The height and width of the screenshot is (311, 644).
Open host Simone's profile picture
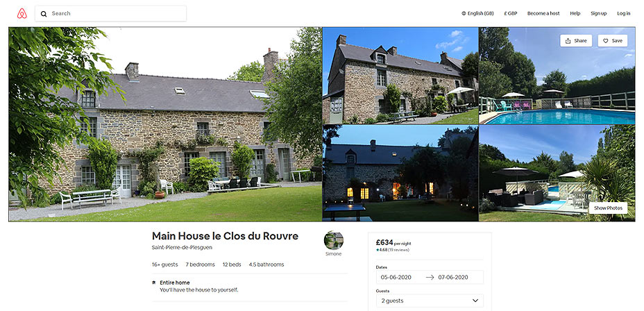(334, 240)
